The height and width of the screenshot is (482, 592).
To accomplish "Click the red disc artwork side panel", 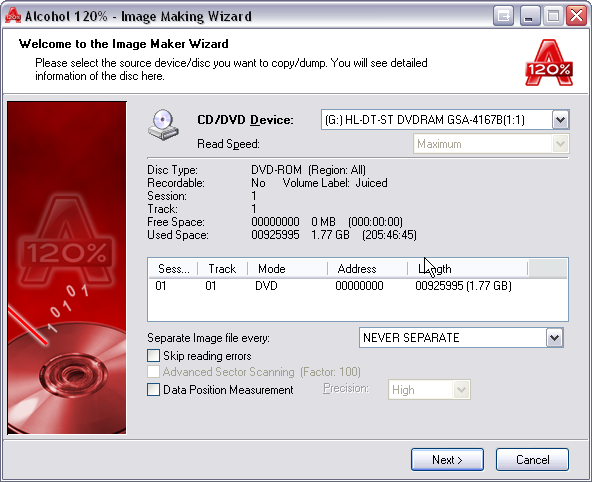I will [x=67, y=267].
